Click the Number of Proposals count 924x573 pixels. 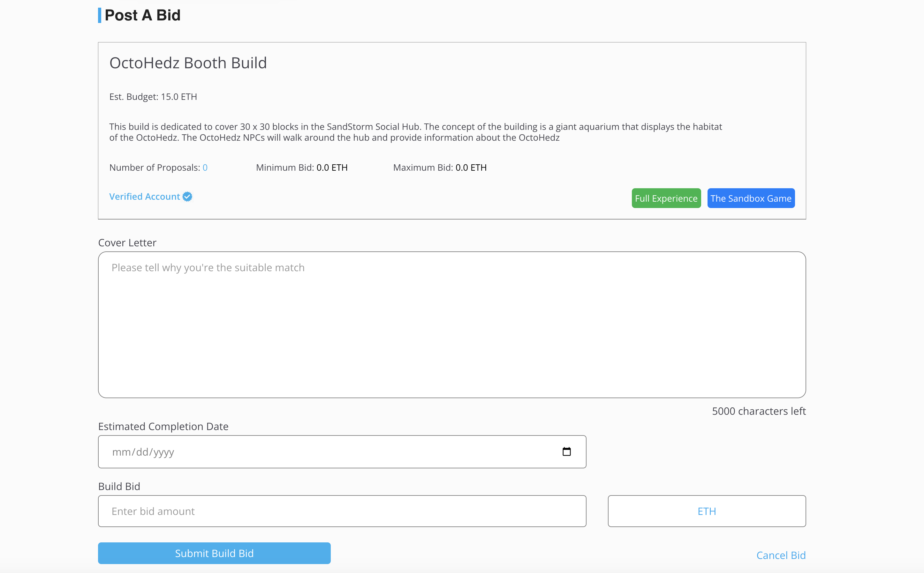(x=205, y=167)
